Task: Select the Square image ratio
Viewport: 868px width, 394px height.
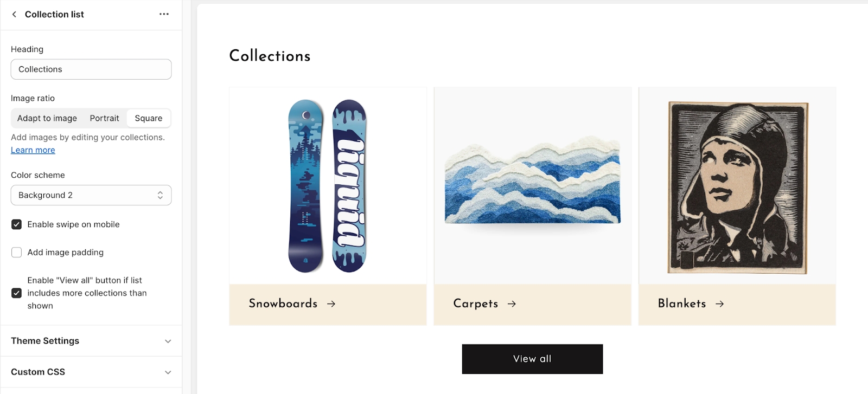Action: coord(148,118)
